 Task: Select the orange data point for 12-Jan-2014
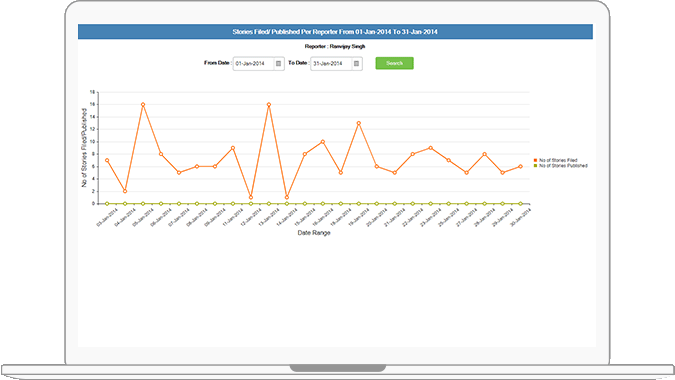251,198
